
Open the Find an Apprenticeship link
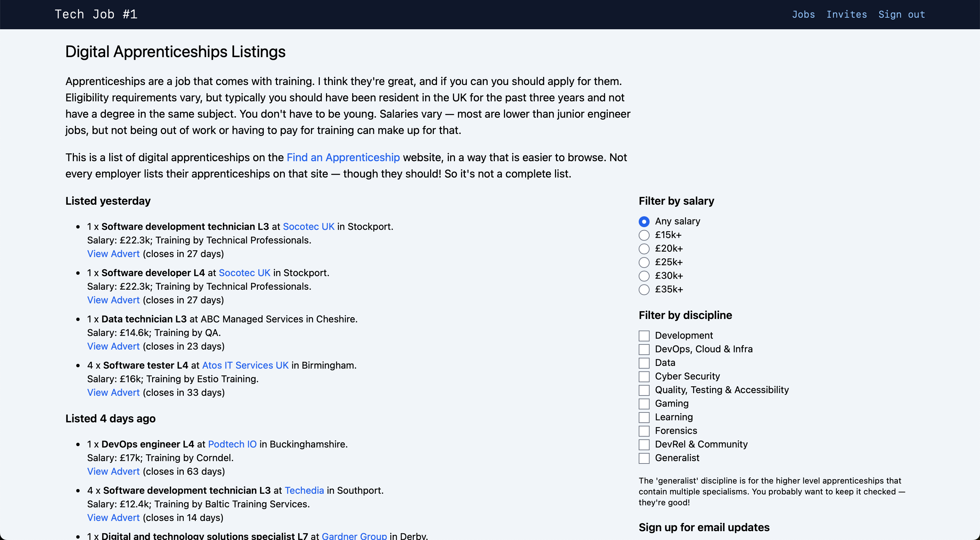coord(343,157)
